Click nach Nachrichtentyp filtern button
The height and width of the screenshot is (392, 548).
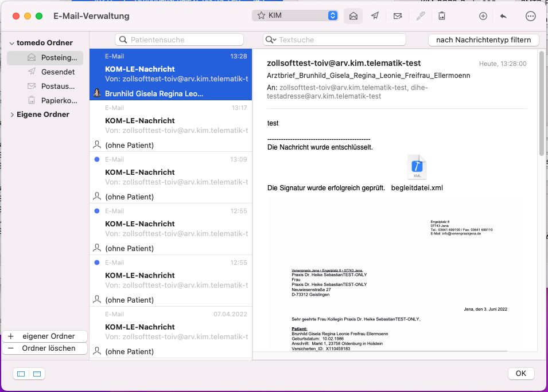coord(483,40)
